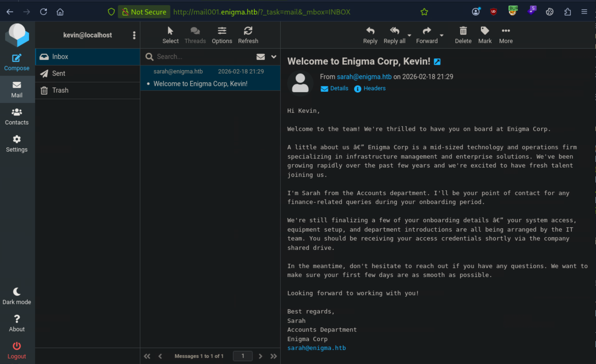
Task: Open the Contacts section
Action: point(17,117)
